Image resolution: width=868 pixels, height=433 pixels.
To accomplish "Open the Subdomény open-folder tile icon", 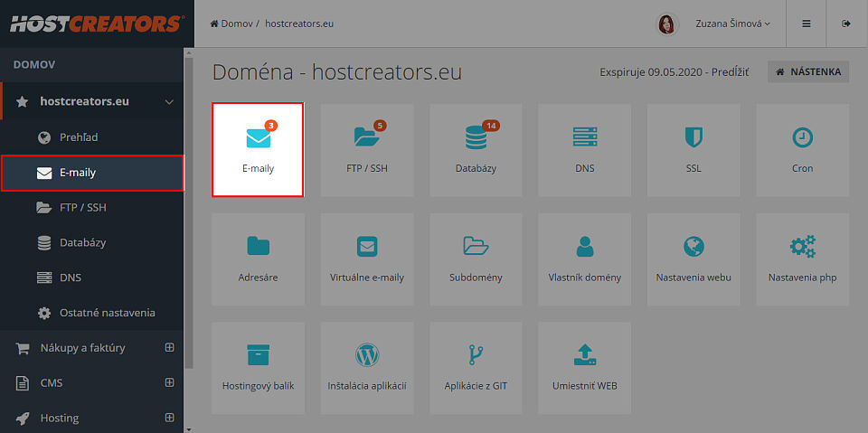I will click(476, 246).
